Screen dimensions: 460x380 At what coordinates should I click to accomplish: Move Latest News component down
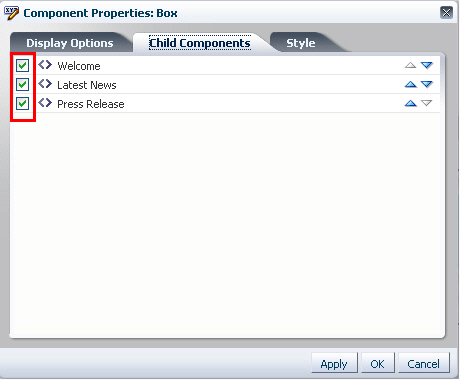426,84
